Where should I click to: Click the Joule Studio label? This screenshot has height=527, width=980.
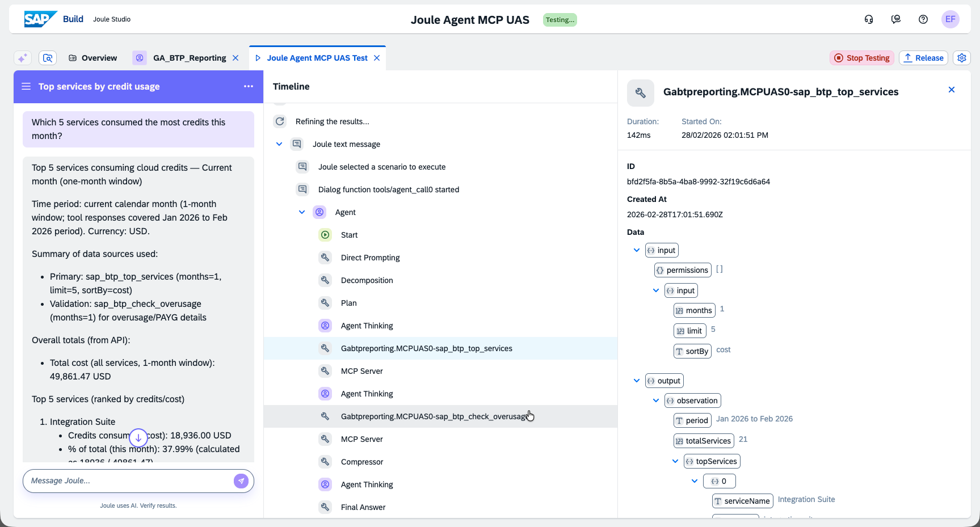point(112,19)
